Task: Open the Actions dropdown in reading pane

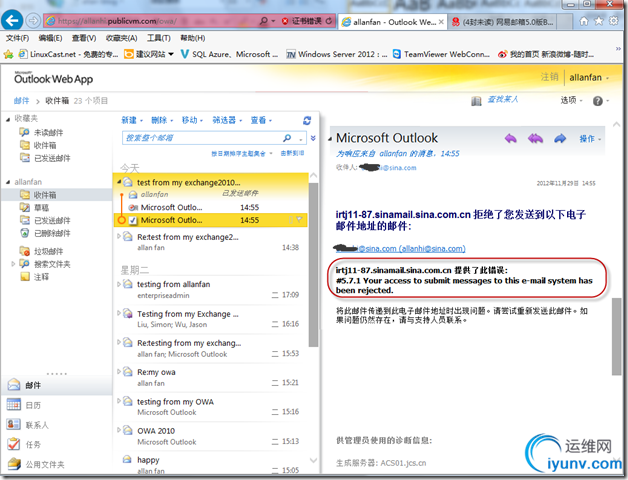Action: pos(590,139)
